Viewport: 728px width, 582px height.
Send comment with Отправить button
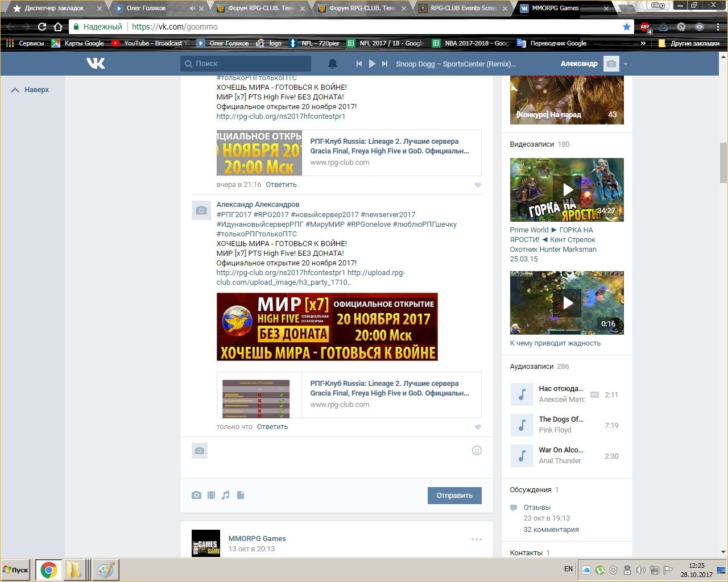pyautogui.click(x=454, y=496)
